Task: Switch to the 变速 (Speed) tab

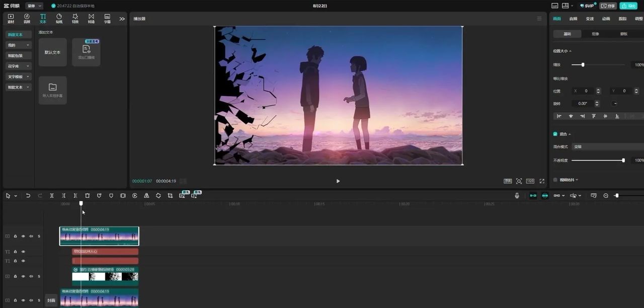Action: point(590,19)
